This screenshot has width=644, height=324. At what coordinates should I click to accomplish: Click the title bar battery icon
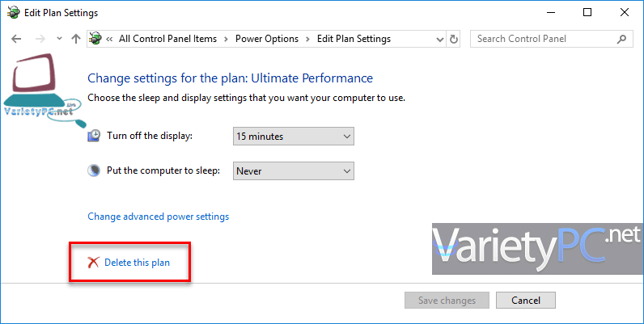tap(13, 13)
